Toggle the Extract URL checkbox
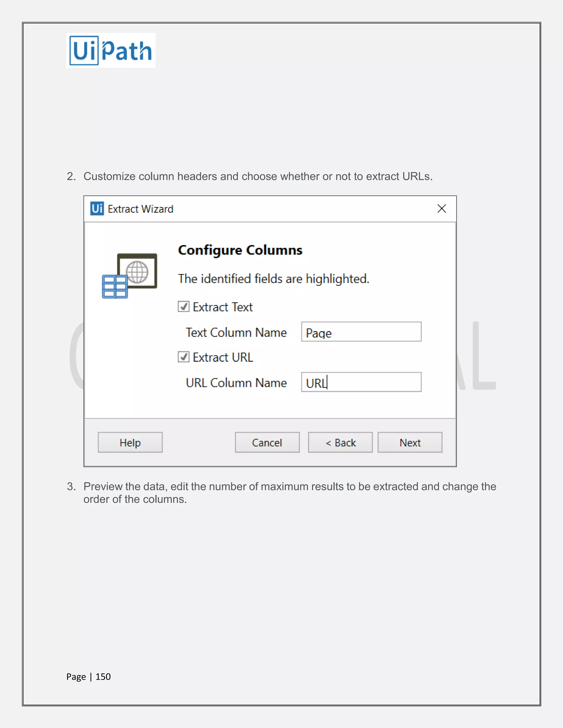This screenshot has width=563, height=728. [x=183, y=357]
